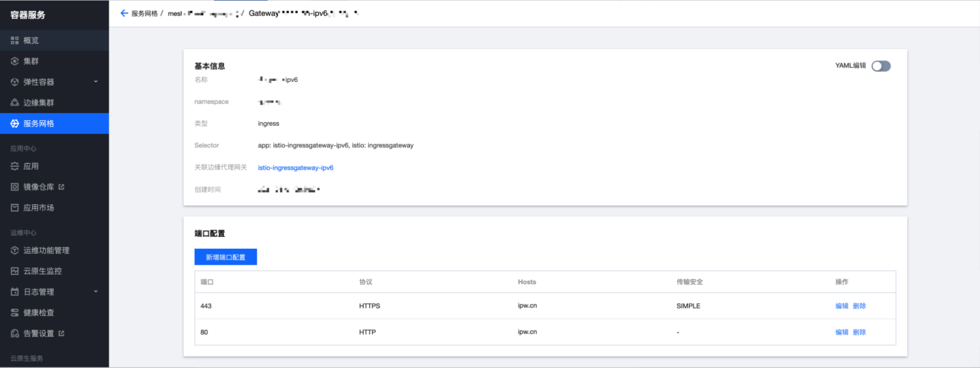Image resolution: width=980 pixels, height=368 pixels.
Task: Click the 应用 icon in sidebar
Action: tap(14, 166)
